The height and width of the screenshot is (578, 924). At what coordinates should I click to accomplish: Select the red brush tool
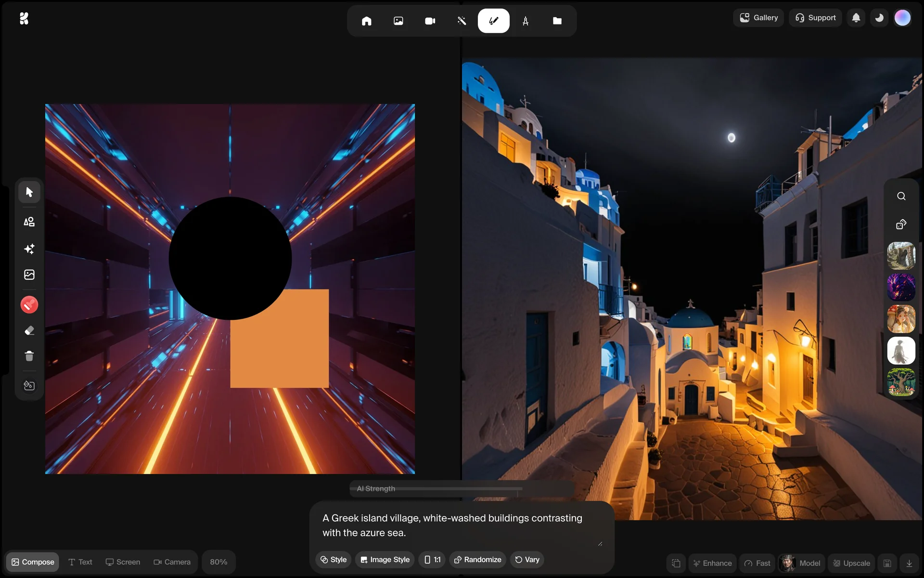click(29, 305)
